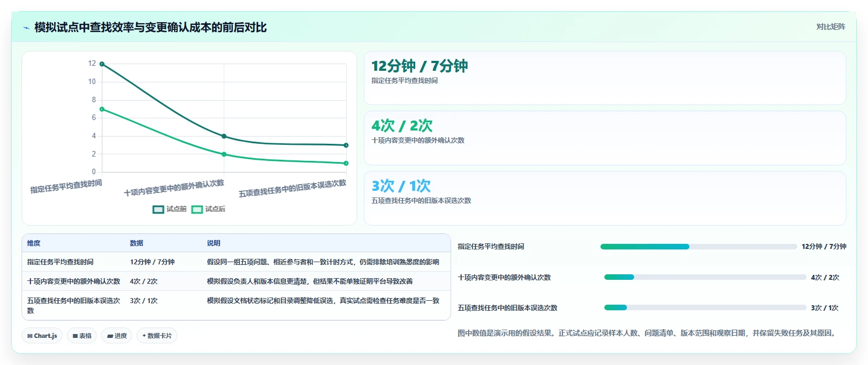
Task: Click the 指定任务平均查找时间 progress bar
Action: [698, 247]
